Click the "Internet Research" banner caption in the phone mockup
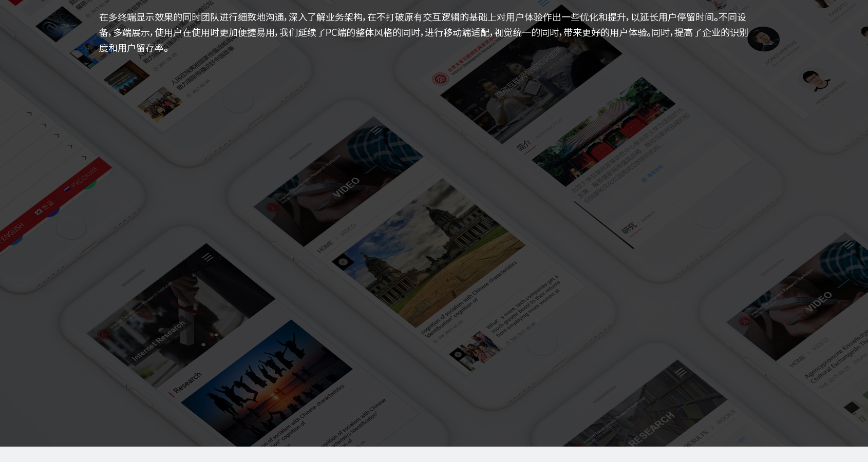This screenshot has width=868, height=462. click(158, 341)
